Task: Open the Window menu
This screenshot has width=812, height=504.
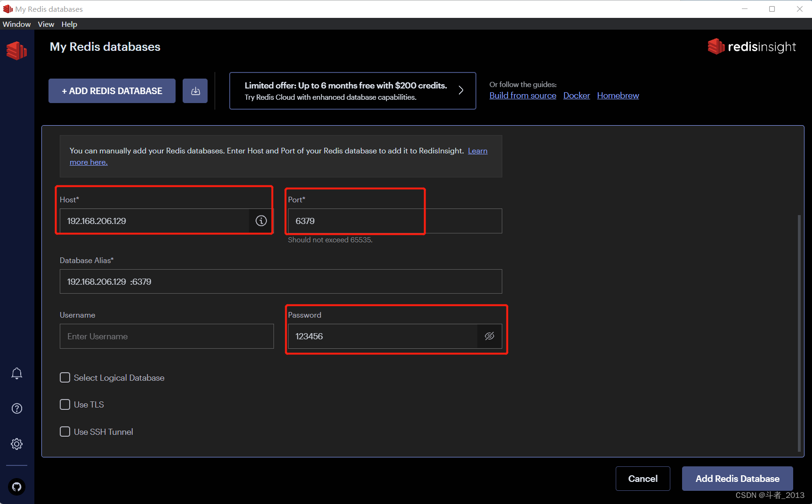Action: point(16,24)
